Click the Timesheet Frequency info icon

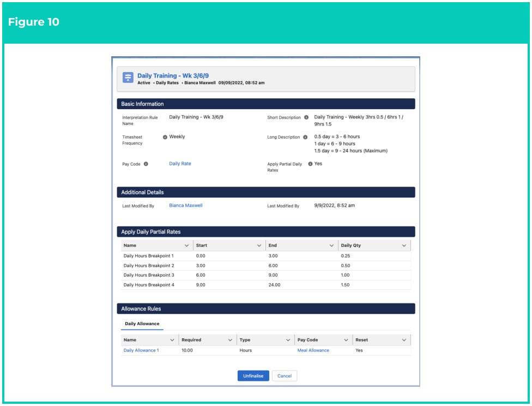[x=165, y=137]
